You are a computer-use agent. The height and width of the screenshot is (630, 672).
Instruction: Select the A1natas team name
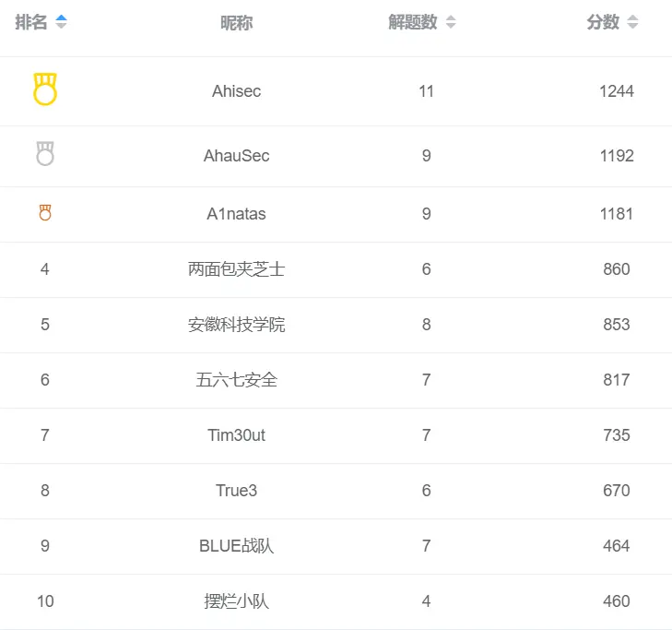(x=236, y=214)
